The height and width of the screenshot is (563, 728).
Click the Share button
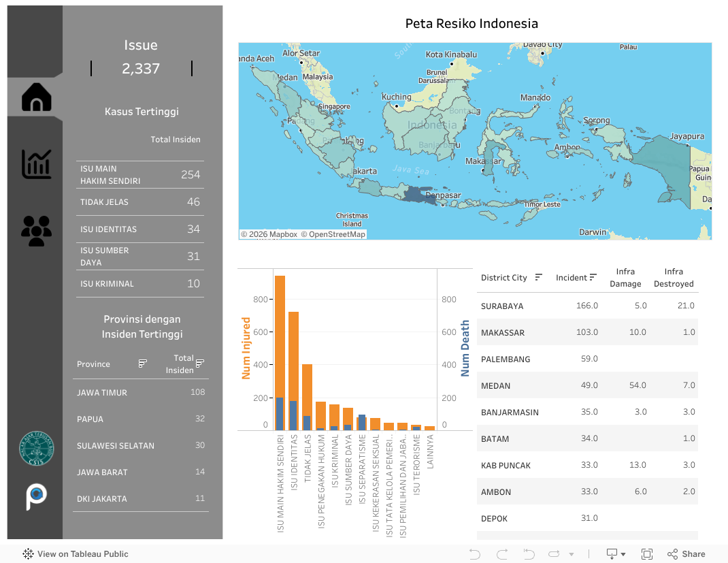click(x=686, y=553)
